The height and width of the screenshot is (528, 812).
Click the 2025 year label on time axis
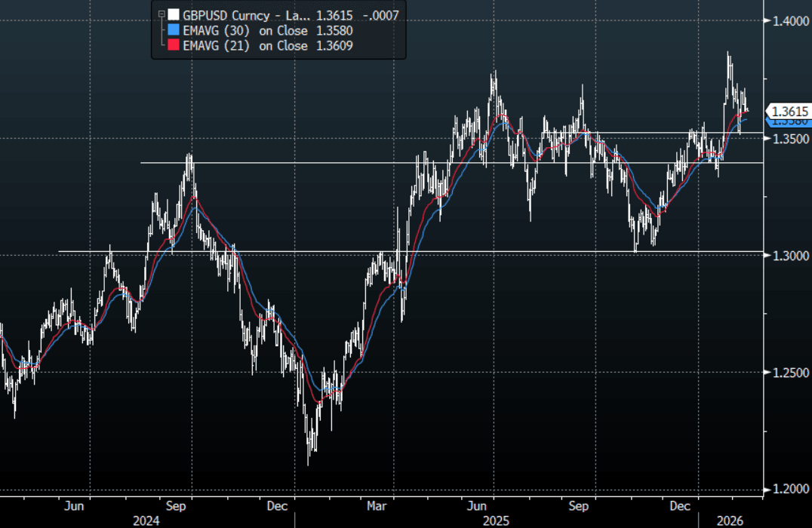pos(495,520)
